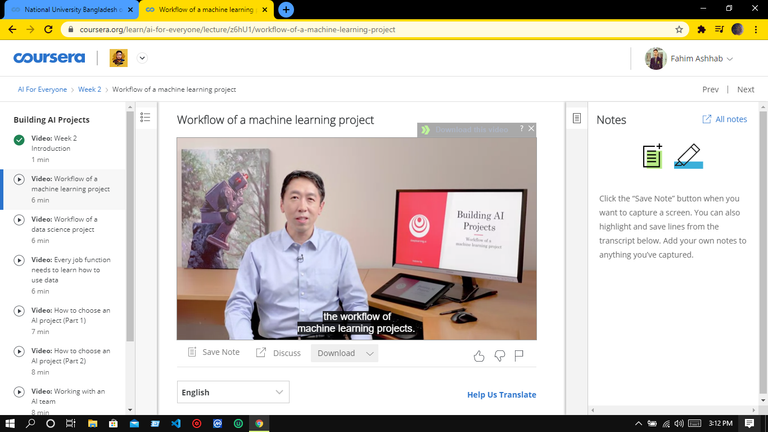Open the Download dropdown below the video
This screenshot has width=768, height=432.
click(345, 353)
